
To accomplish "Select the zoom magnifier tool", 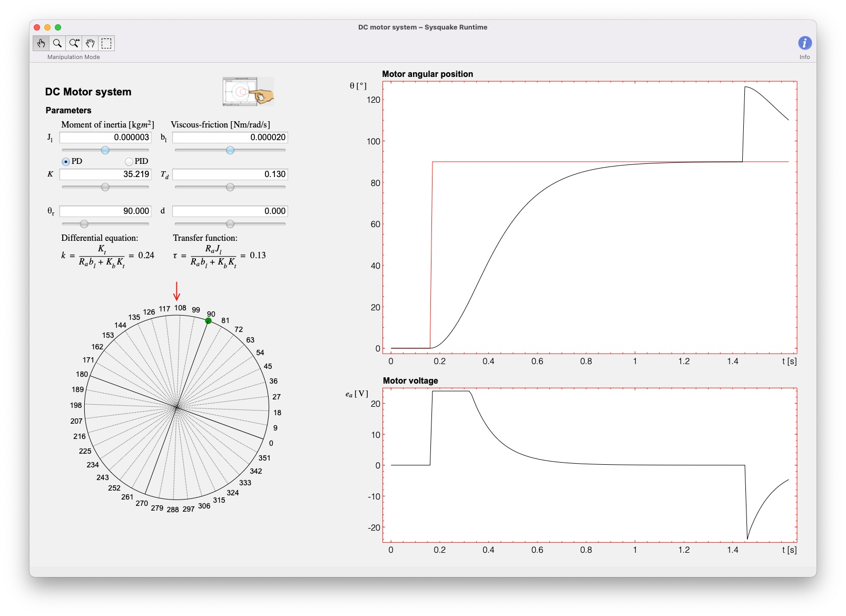I will [x=57, y=44].
